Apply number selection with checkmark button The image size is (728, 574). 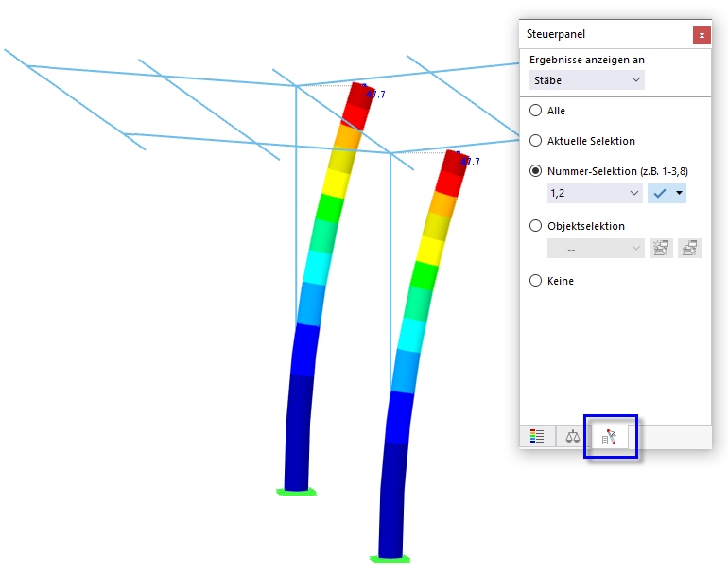659,193
